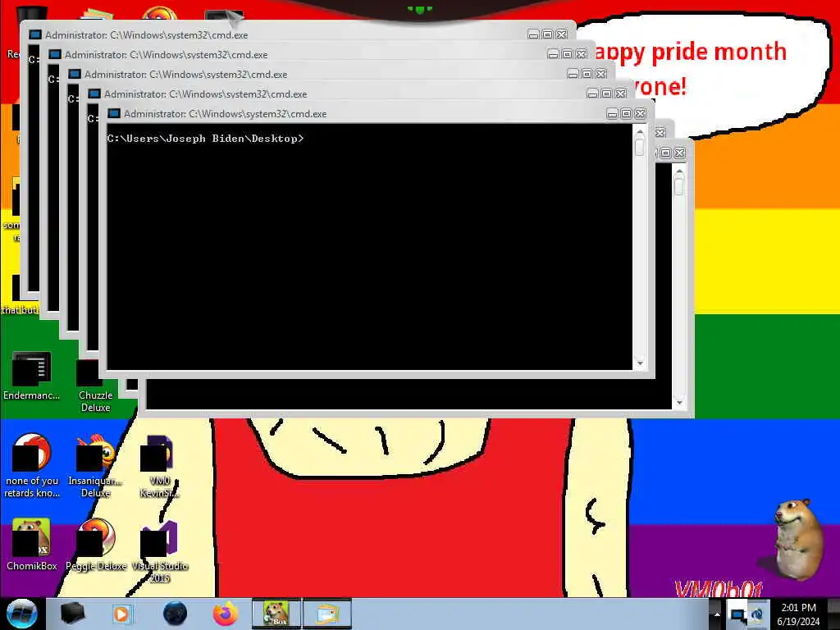Open the Insaniquarium Deluxe desktop shortcut
The width and height of the screenshot is (840, 630).
[95, 465]
